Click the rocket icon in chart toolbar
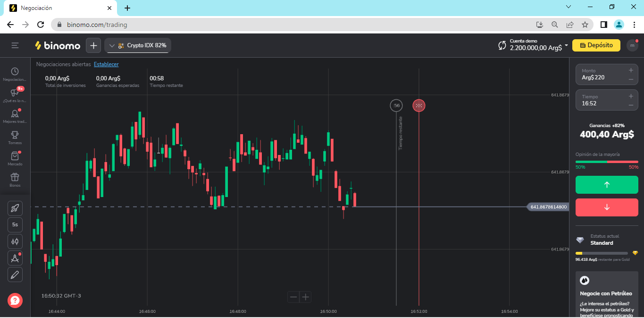Screen dimensions: 644x318 click(15, 208)
